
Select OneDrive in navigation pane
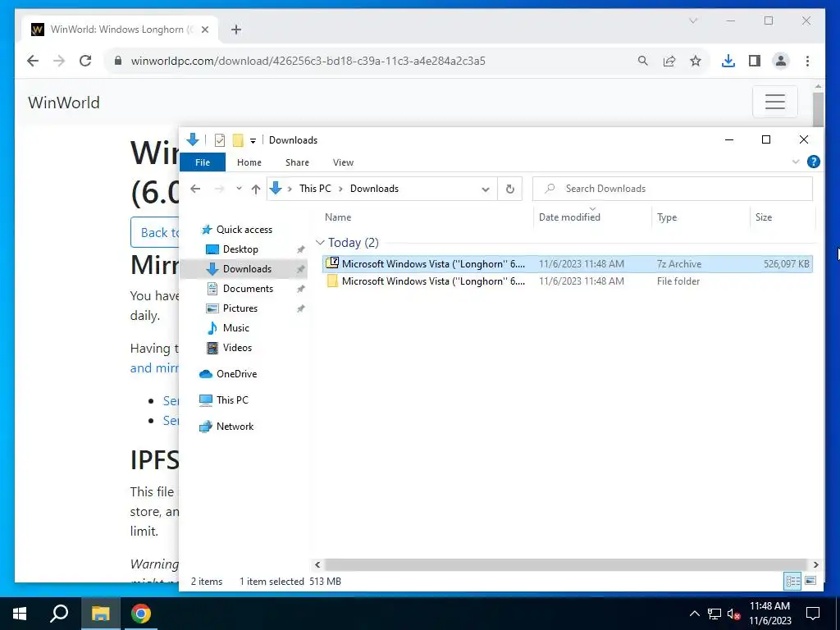[x=236, y=374]
